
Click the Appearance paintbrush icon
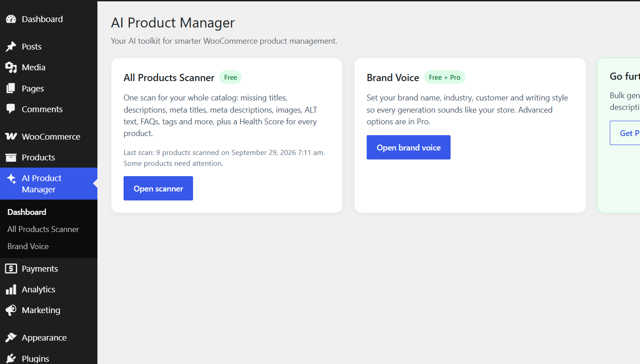click(11, 338)
